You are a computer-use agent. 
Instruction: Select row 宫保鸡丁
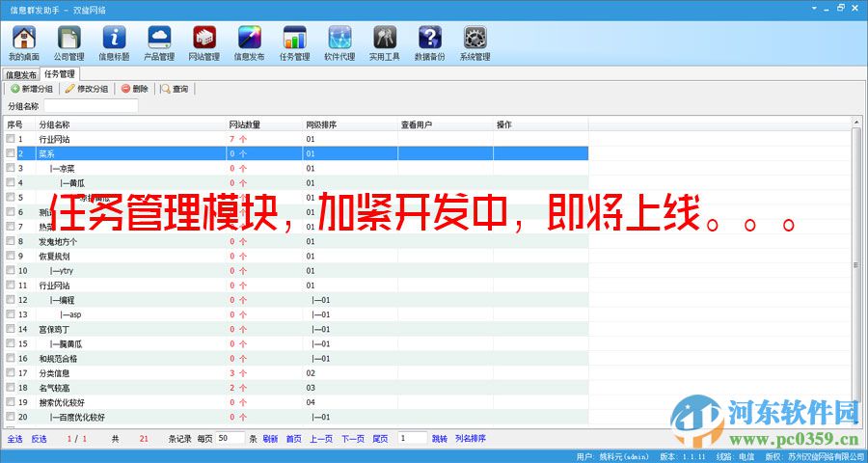(296, 329)
